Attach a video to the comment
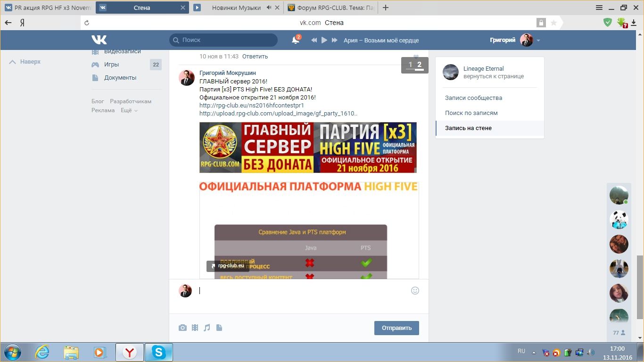Screen dimensions: 644x362 [195, 328]
